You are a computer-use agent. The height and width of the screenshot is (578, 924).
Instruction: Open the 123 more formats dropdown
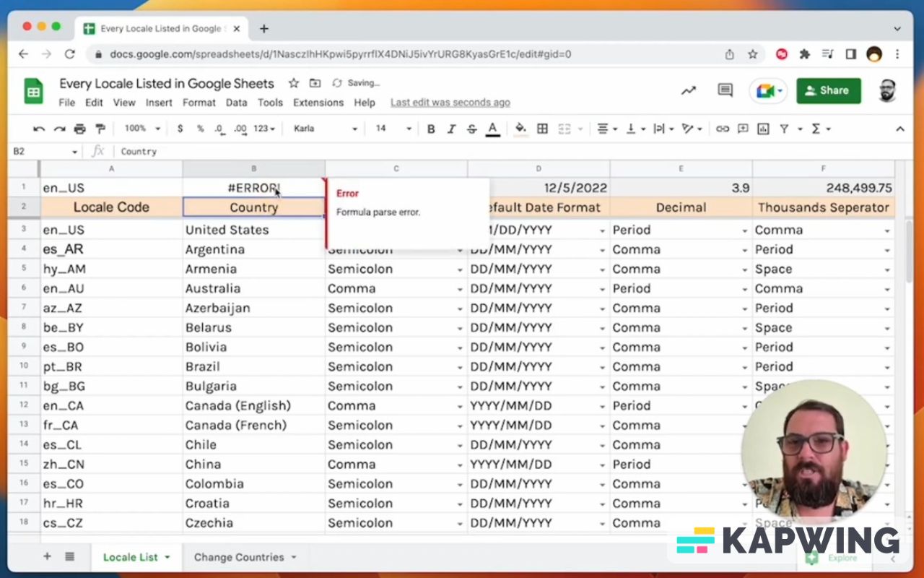(x=264, y=129)
